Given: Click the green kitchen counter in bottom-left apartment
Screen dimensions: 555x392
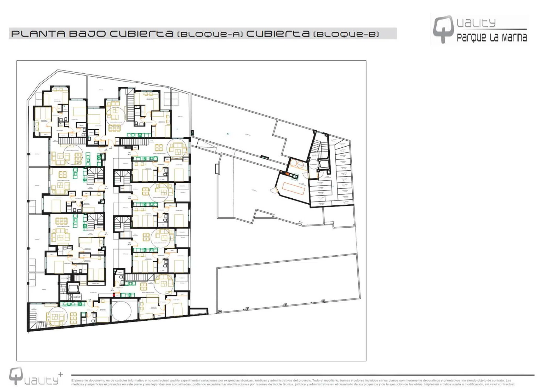Looking at the screenshot, I should [73, 304].
